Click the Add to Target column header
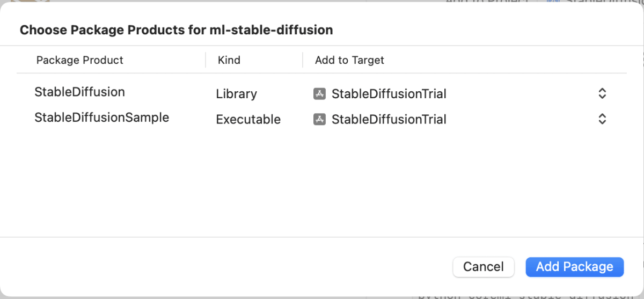Viewport: 644px width, 299px height. (x=349, y=60)
